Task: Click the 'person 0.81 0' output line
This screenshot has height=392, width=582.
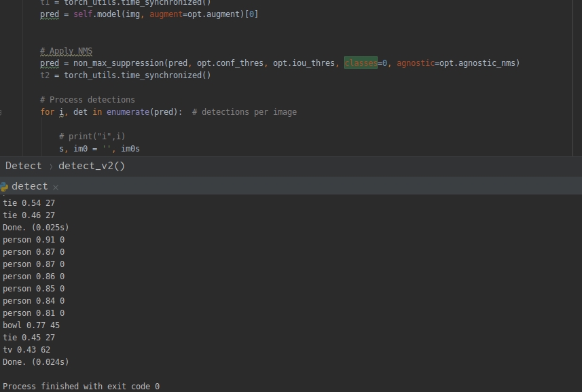Action: point(34,313)
